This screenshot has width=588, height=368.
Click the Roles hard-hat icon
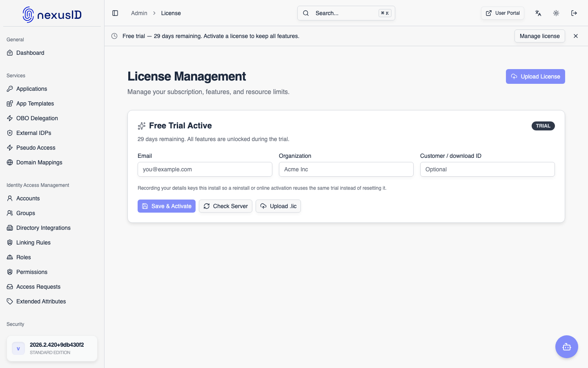[10, 257]
